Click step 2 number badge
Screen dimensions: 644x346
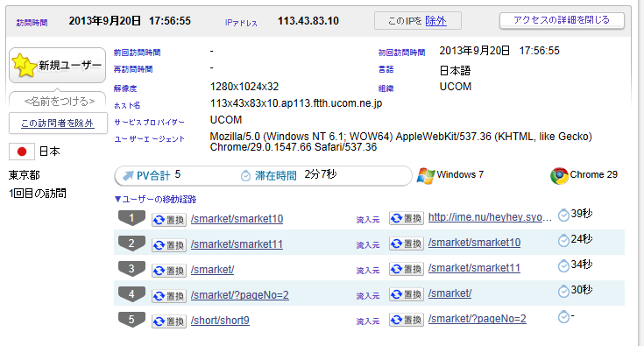pyautogui.click(x=131, y=244)
